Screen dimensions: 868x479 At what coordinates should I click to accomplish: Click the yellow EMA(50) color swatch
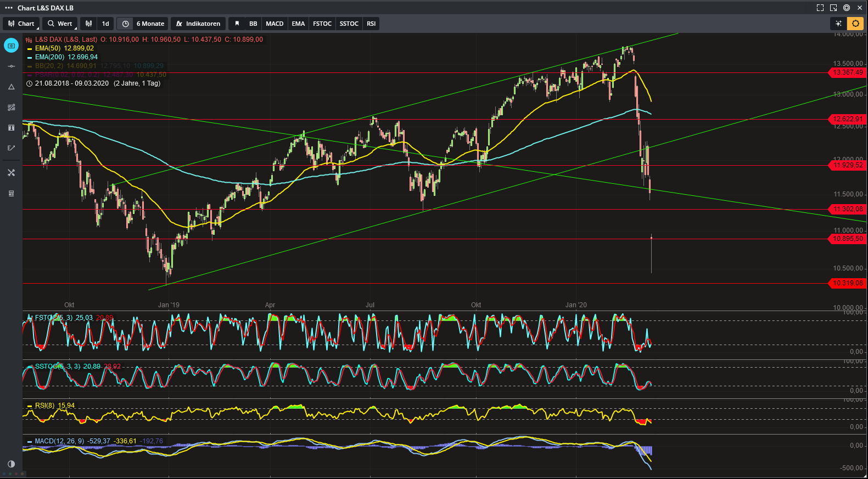click(x=30, y=49)
